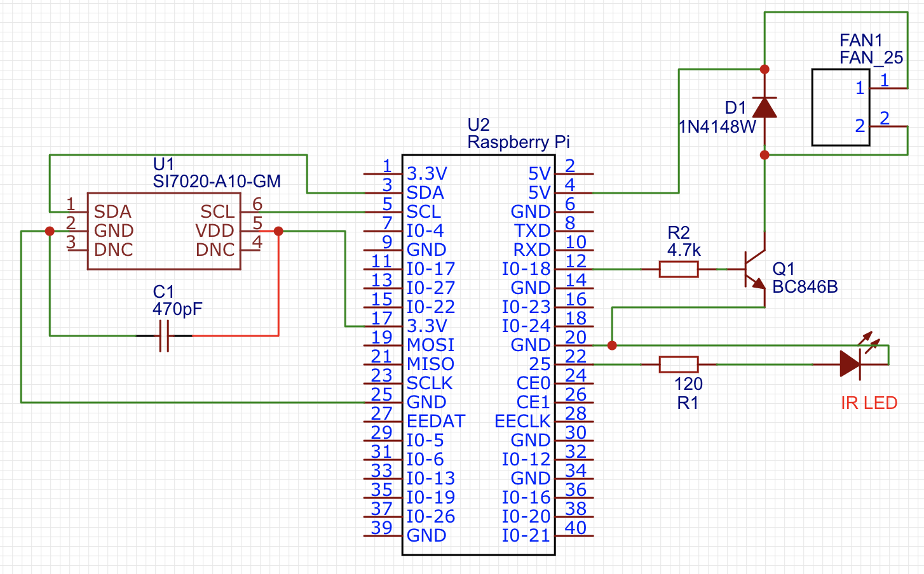The width and height of the screenshot is (924, 574).
Task: Click the '120' resistor value
Action: click(x=688, y=384)
